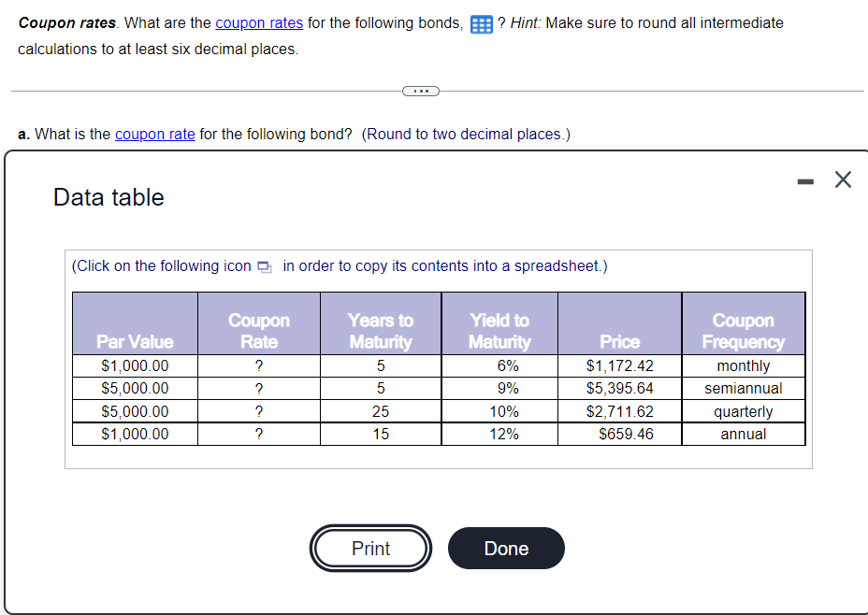Select the 25 Years to Maturity cell
Screen dimensions: 868x615
[380, 411]
